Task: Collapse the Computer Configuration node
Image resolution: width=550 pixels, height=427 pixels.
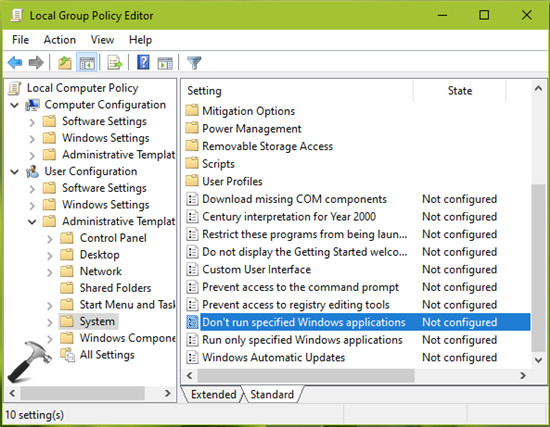Action: 15,105
